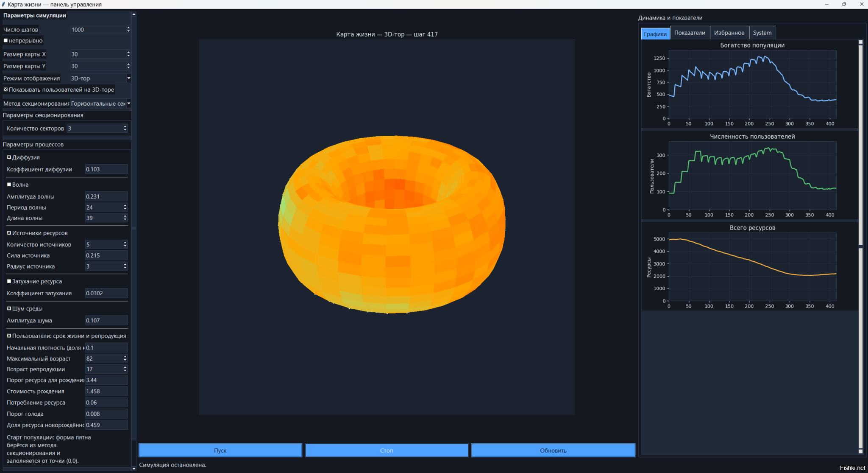Enable Затухание ресурса checkbox
868x473 pixels.
[x=9, y=281]
